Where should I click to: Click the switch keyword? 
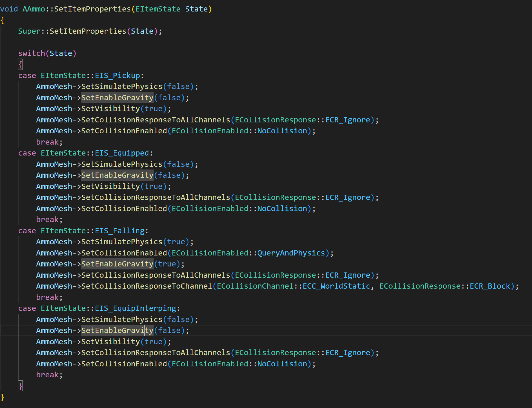coord(31,53)
